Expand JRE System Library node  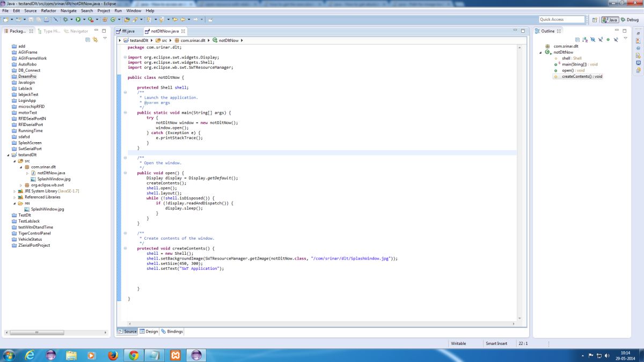14,191
